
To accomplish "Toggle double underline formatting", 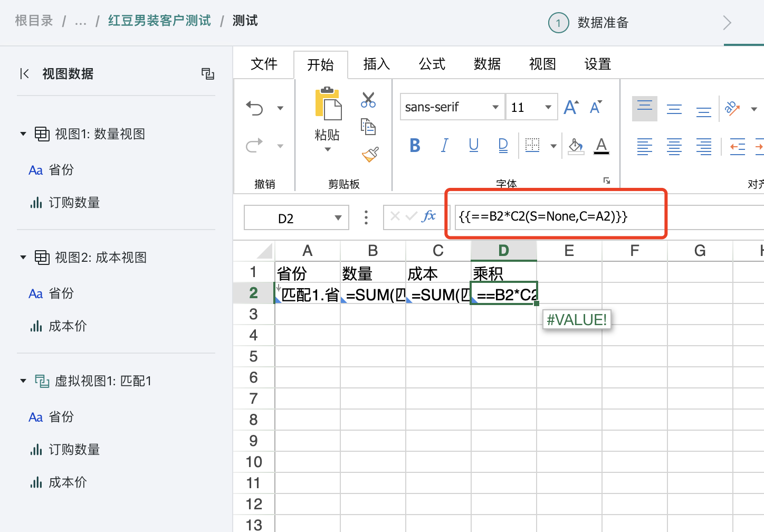I will click(x=503, y=145).
